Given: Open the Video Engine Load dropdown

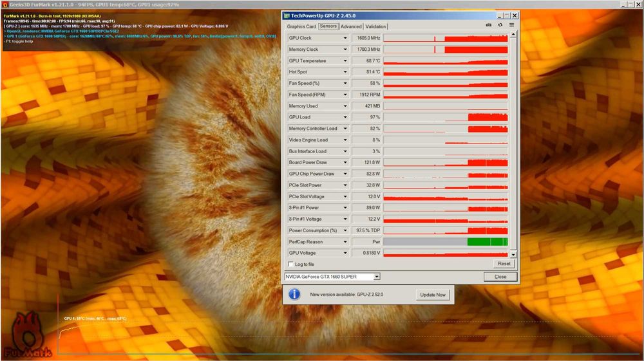Looking at the screenshot, I should [345, 140].
